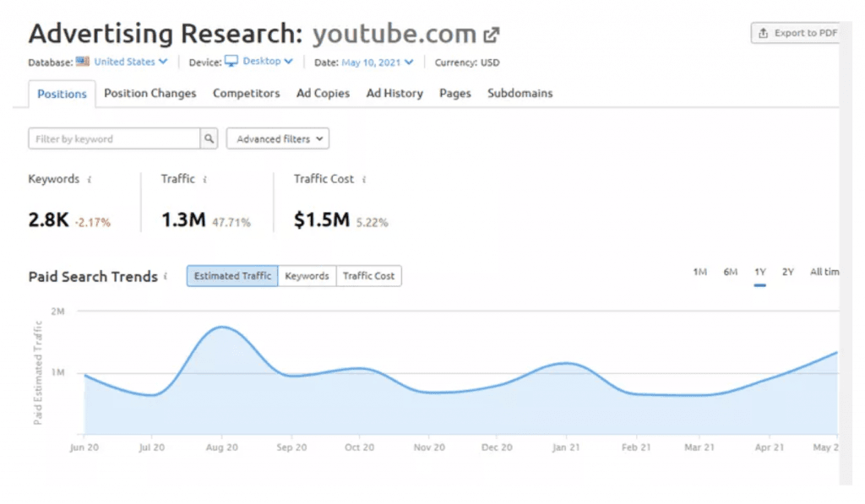Click Paid Search Trends info icon

pos(166,277)
